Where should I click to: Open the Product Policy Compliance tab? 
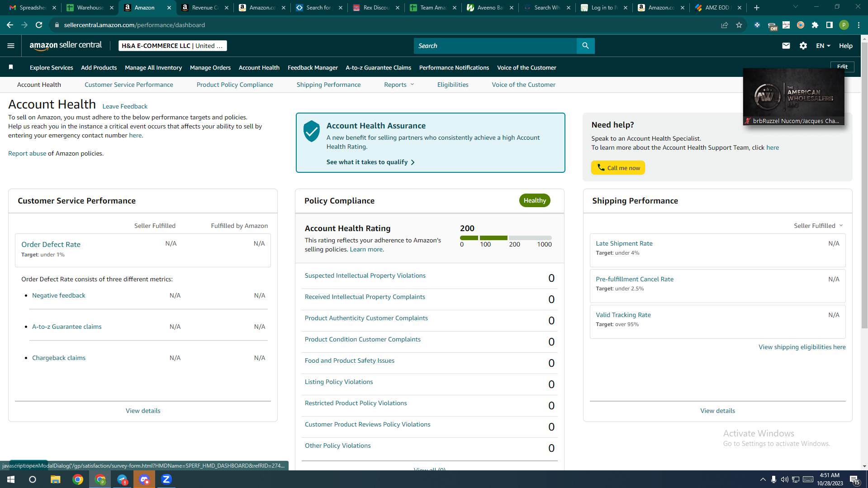click(235, 85)
